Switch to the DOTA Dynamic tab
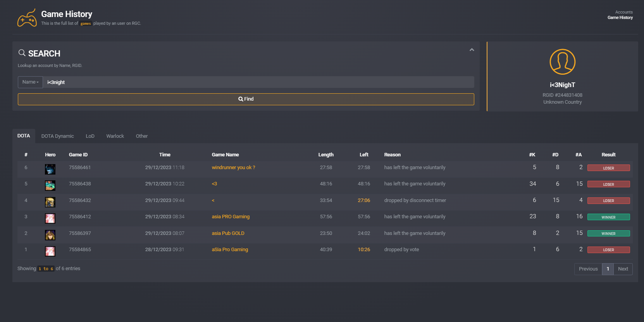The width and height of the screenshot is (644, 322). [57, 136]
